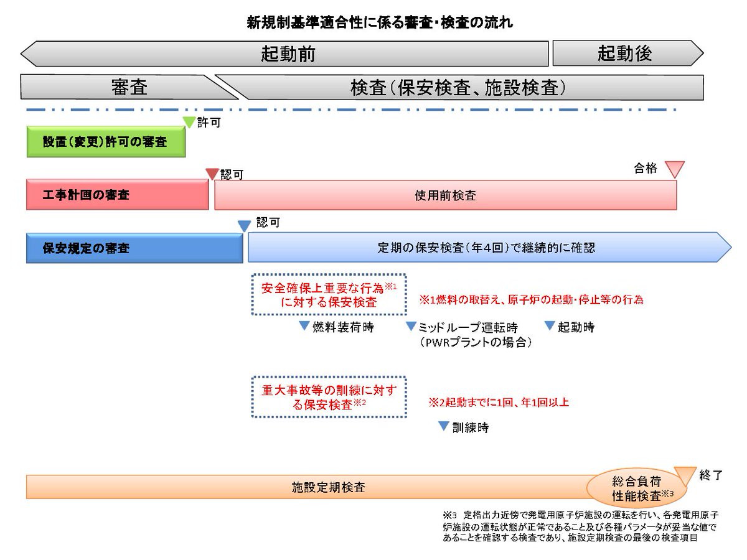747x560 pixels.
Task: Click the ※3 定格出力近傍 footnote paragraph
Action: [580, 527]
